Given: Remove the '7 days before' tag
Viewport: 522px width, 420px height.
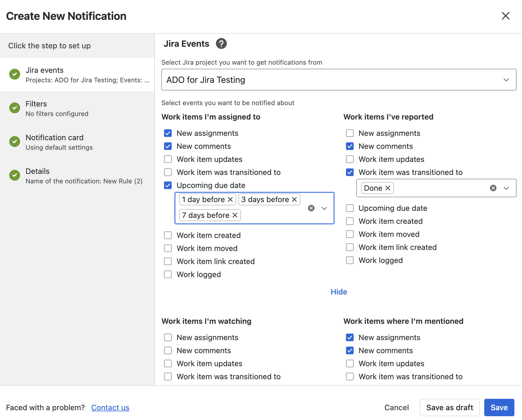Looking at the screenshot, I should click(x=235, y=215).
